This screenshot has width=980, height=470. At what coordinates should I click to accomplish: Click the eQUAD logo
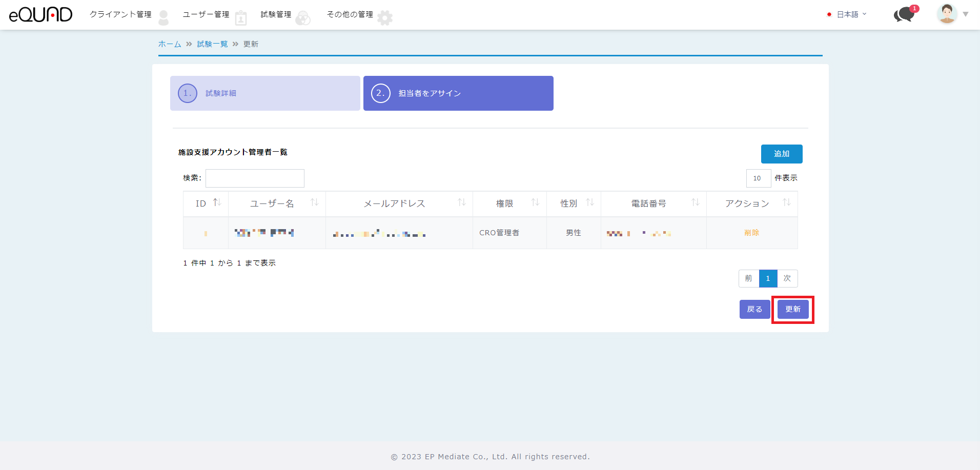point(41,14)
